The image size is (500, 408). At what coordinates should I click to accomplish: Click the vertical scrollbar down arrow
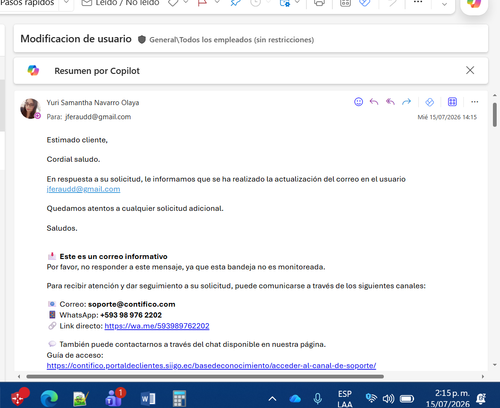pos(495,365)
